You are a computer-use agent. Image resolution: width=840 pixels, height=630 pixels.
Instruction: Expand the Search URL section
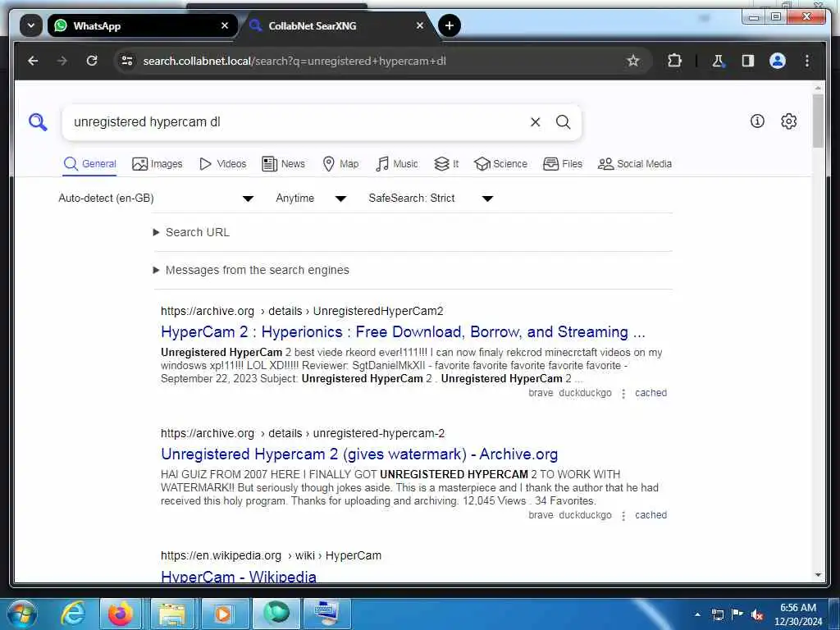tap(192, 232)
